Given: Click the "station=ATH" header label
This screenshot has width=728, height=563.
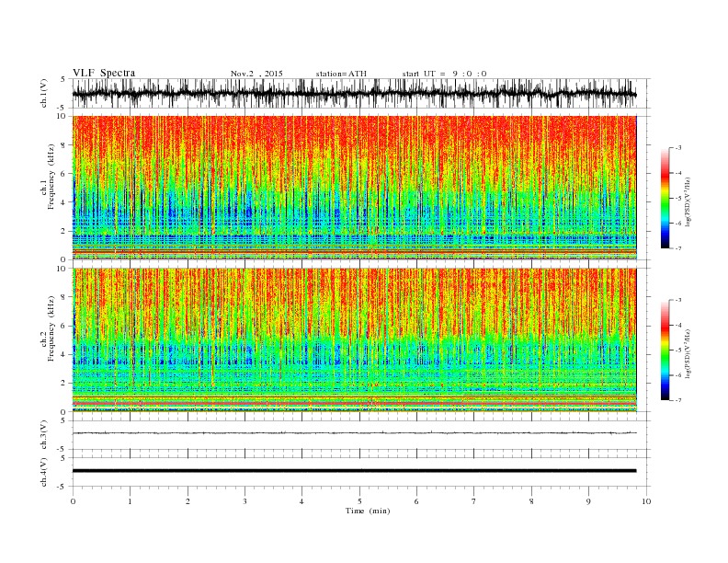Looking at the screenshot, I should click(x=341, y=74).
